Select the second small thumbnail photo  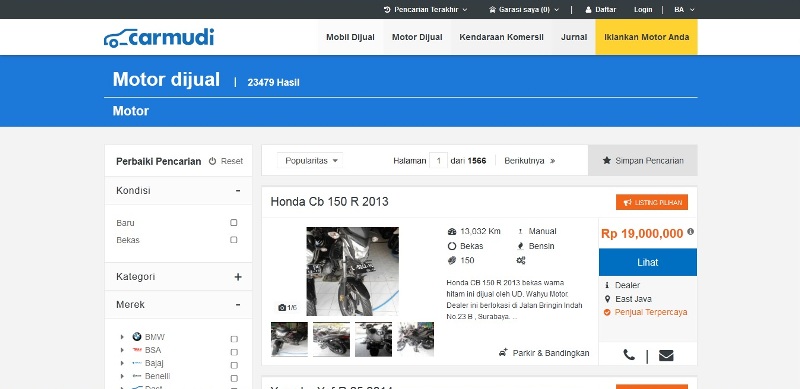tap(332, 339)
